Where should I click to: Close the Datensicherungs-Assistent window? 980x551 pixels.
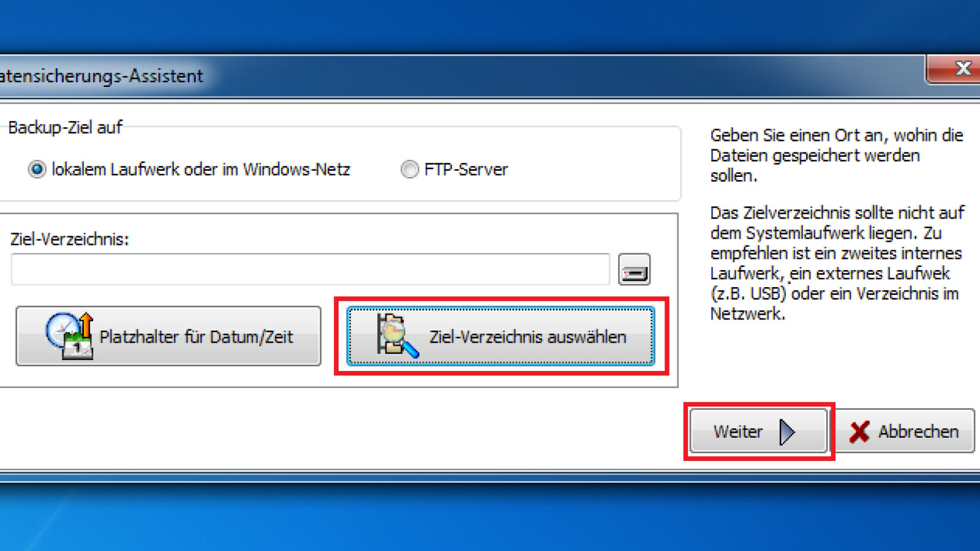962,69
